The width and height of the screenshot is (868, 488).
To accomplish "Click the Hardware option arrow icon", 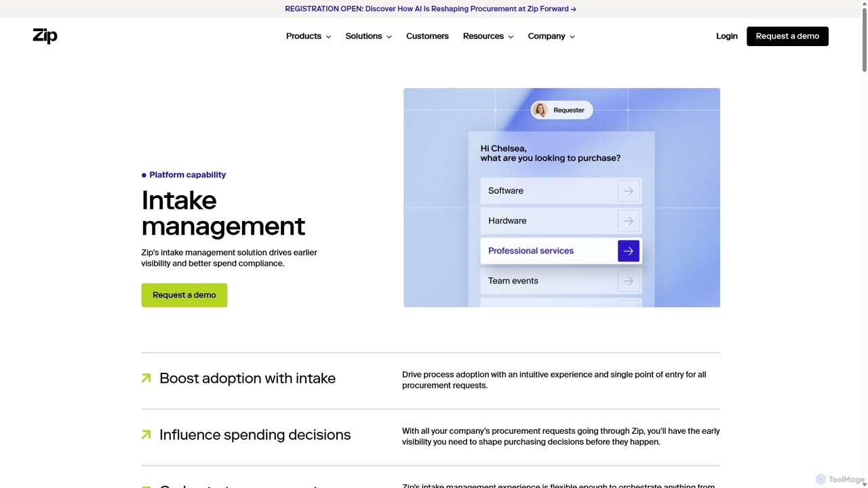I will click(x=629, y=221).
